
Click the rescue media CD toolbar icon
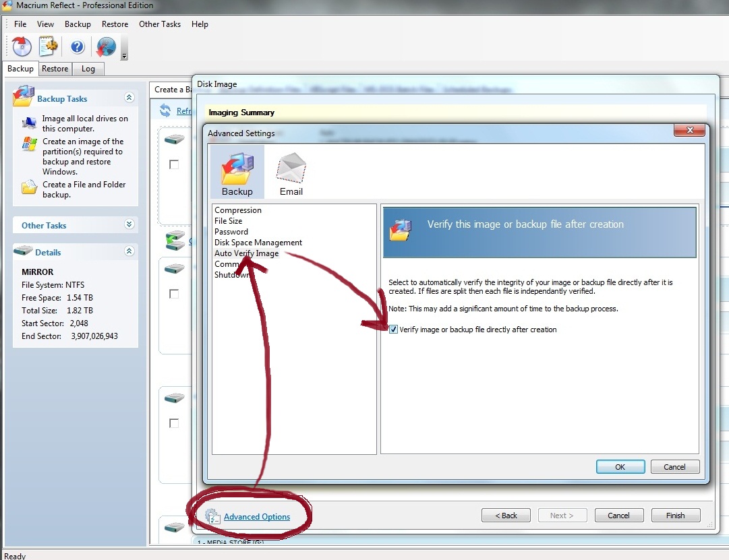pyautogui.click(x=22, y=46)
